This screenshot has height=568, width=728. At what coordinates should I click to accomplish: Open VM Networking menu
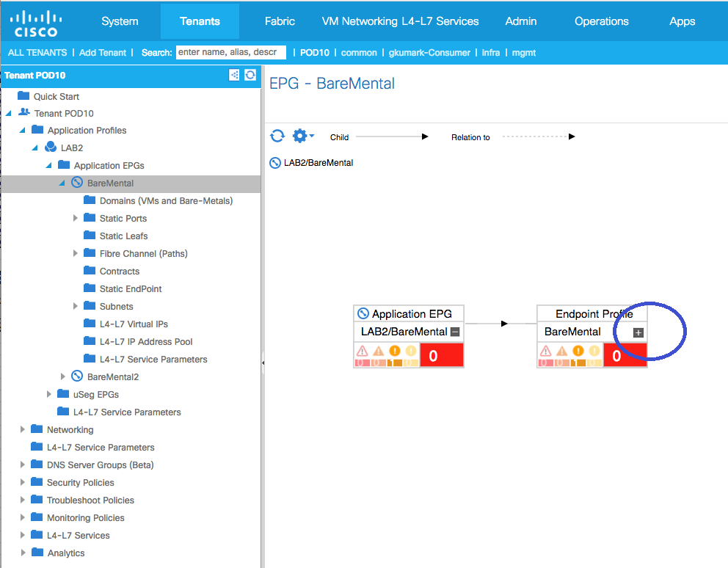click(360, 21)
